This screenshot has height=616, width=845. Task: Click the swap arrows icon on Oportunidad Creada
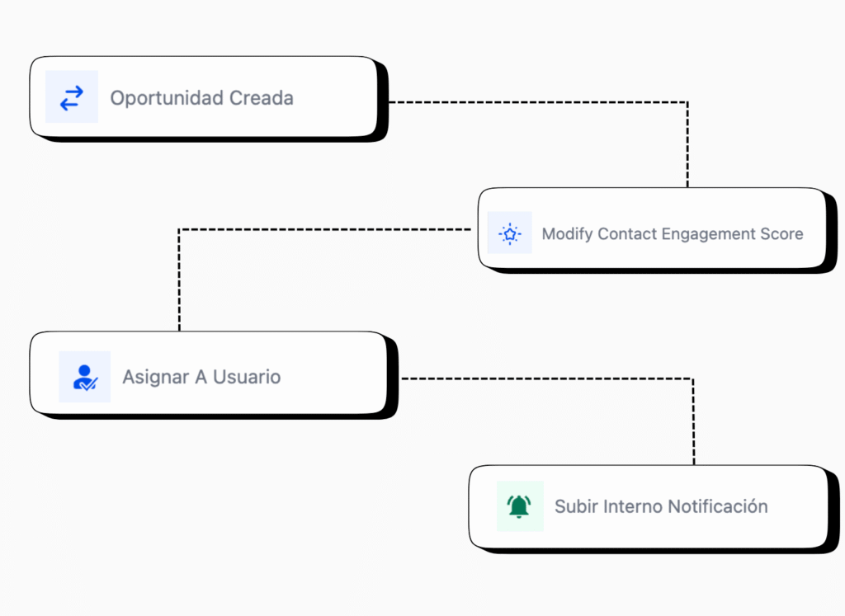click(72, 98)
